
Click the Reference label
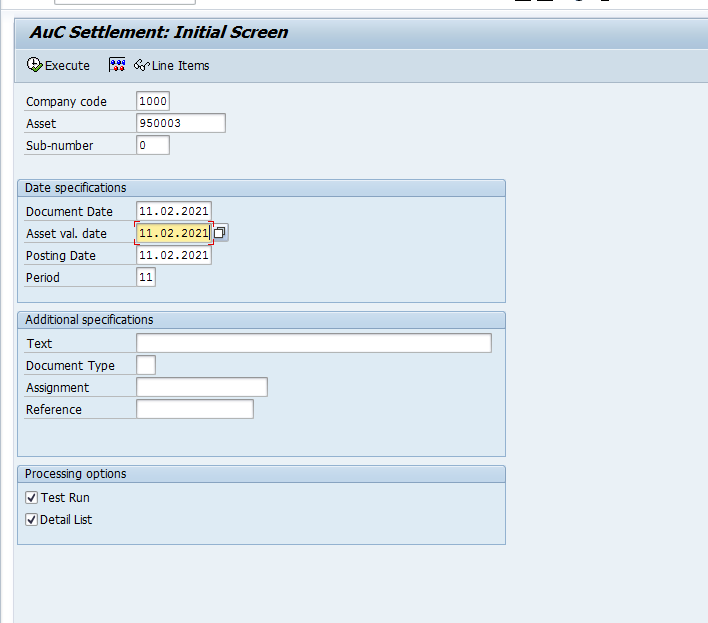pyautogui.click(x=54, y=410)
